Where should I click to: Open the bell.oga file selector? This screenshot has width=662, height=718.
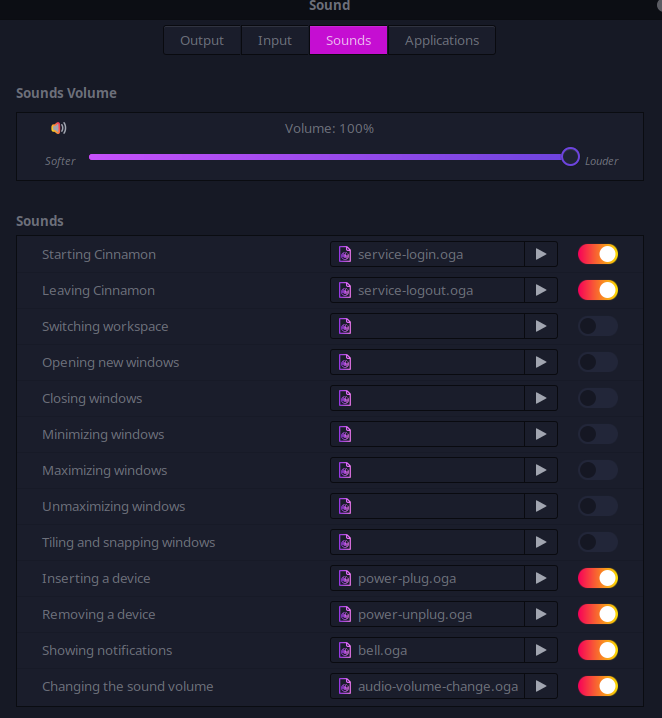pos(427,650)
